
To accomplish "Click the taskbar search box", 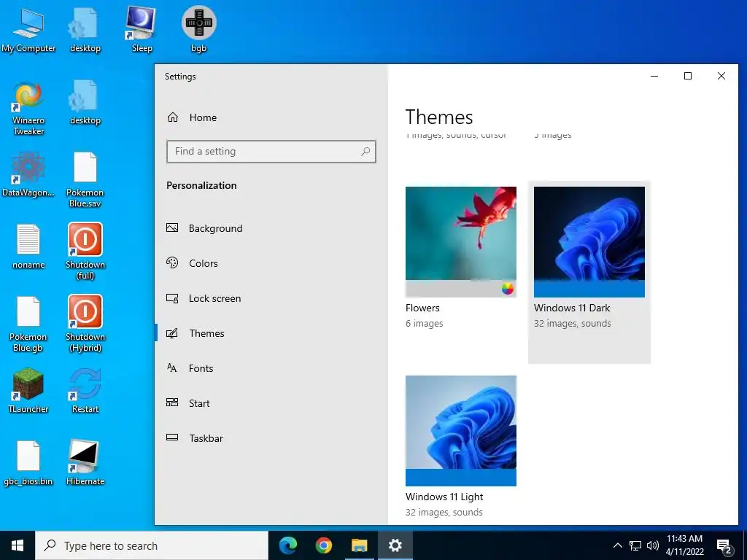I will tap(152, 545).
